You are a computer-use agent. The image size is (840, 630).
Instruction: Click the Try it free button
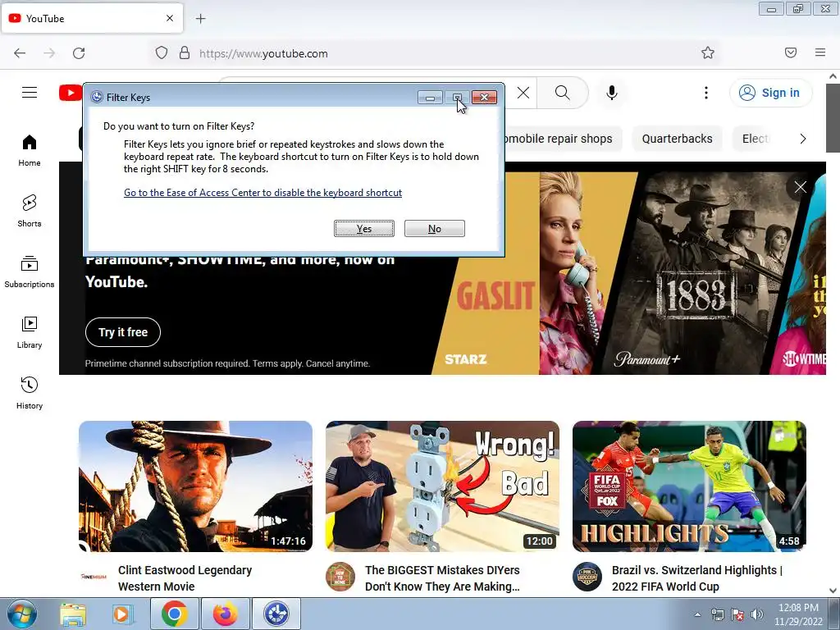point(123,332)
